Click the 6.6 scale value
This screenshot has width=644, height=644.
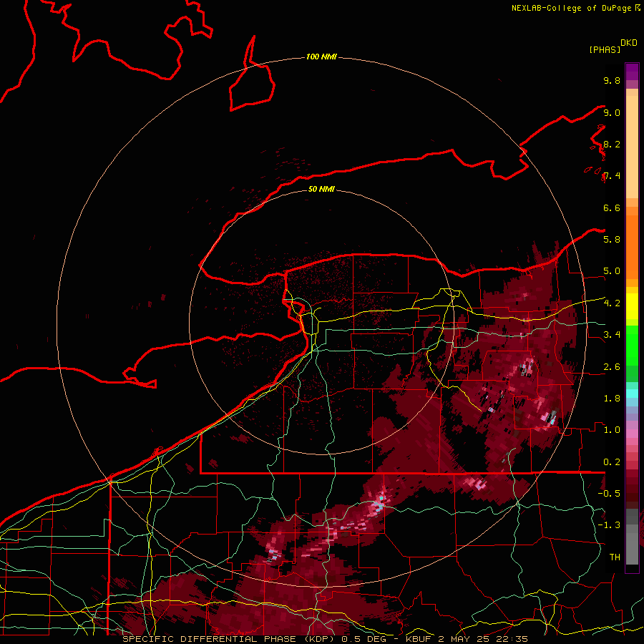(612, 208)
